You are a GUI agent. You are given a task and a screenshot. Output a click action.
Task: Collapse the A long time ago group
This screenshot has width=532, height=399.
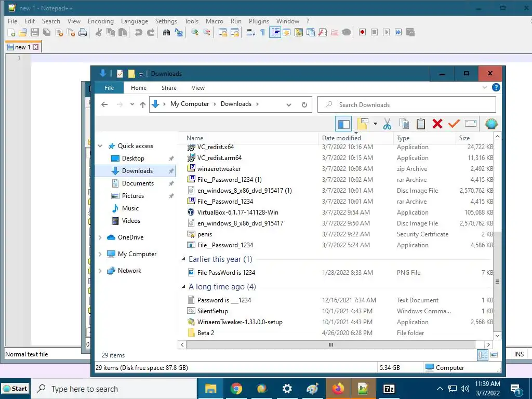(x=183, y=287)
